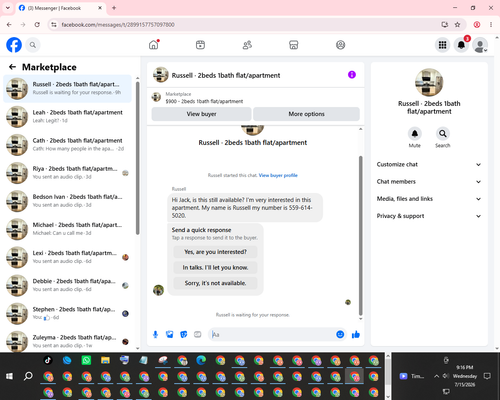Go to the Home feed icon
The width and height of the screenshot is (500, 400).
(154, 45)
